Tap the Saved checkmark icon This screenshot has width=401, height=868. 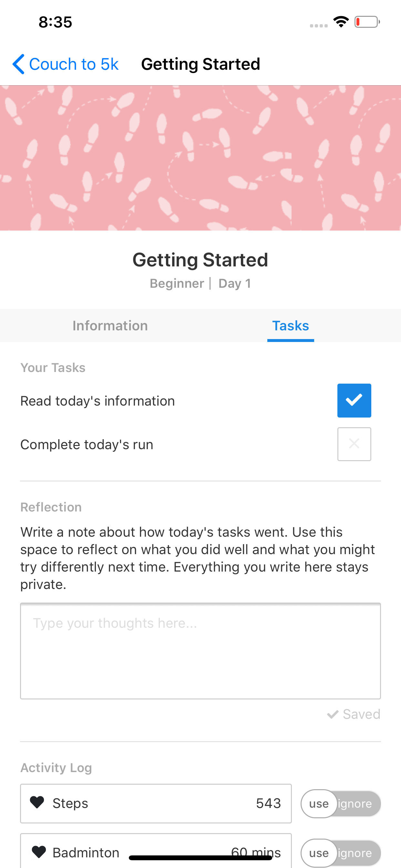(333, 714)
